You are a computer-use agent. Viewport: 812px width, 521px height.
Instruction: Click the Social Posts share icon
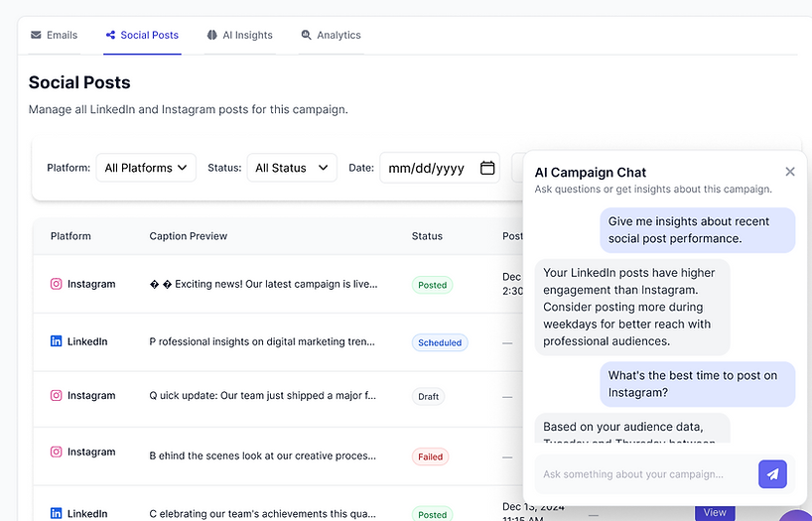110,35
